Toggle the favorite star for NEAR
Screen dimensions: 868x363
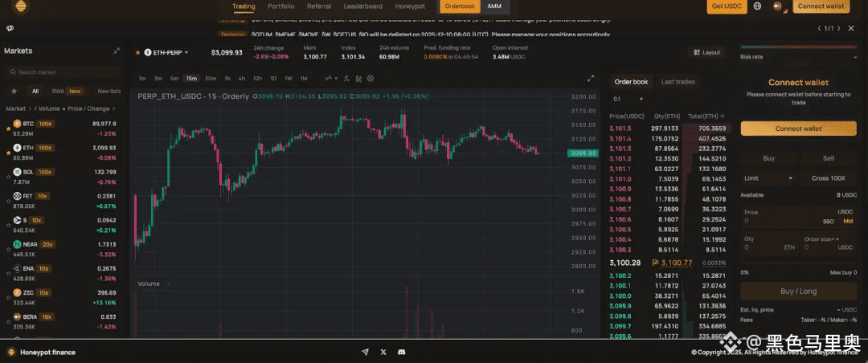tap(8, 249)
